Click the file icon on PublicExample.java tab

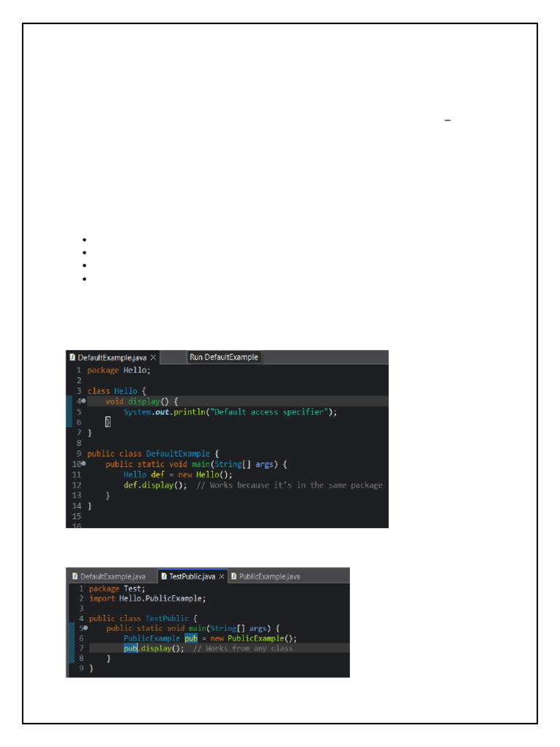[x=234, y=576]
